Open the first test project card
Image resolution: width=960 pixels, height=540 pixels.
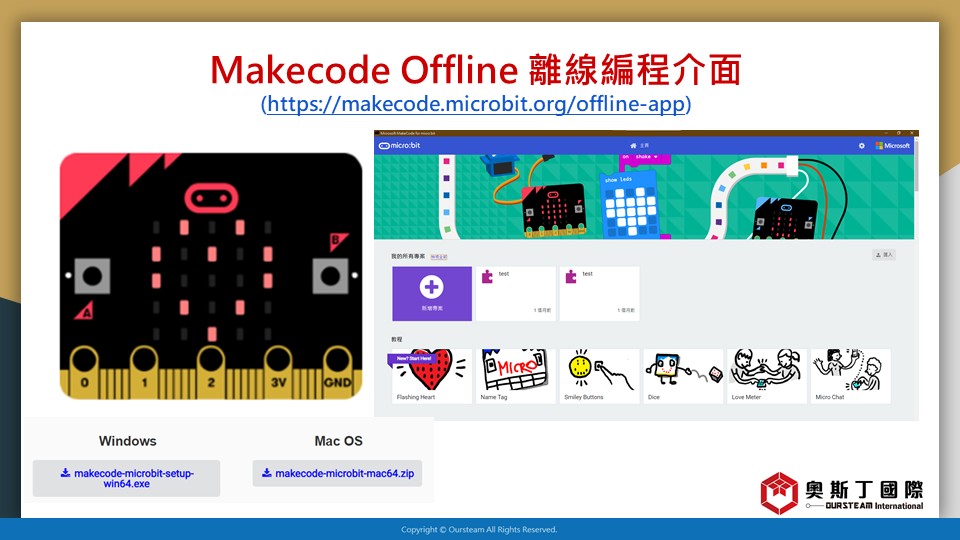click(x=516, y=293)
